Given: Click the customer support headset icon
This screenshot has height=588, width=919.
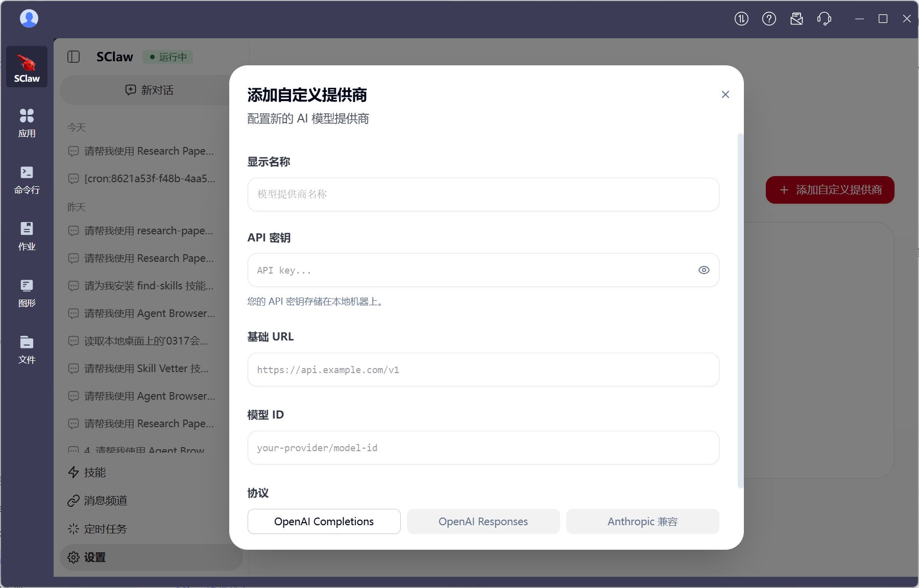Looking at the screenshot, I should (824, 19).
